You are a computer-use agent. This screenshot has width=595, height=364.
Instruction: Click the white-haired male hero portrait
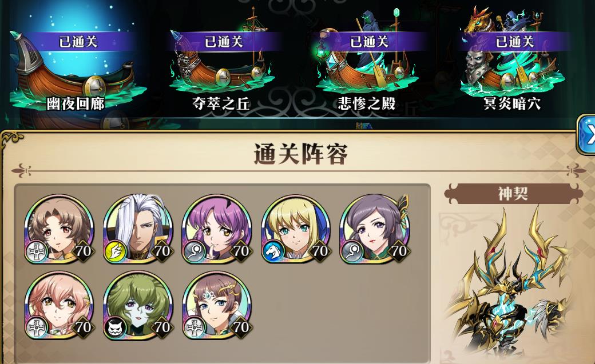click(x=138, y=229)
